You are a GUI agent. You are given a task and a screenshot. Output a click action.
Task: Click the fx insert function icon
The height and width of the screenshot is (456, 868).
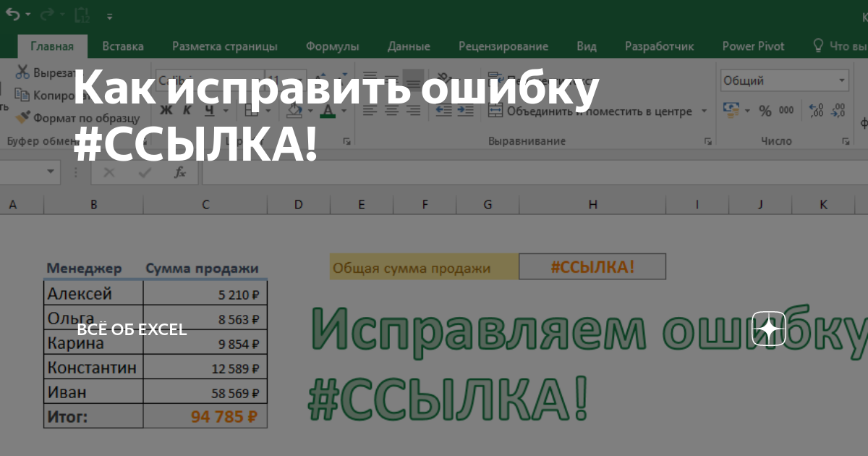coord(180,172)
